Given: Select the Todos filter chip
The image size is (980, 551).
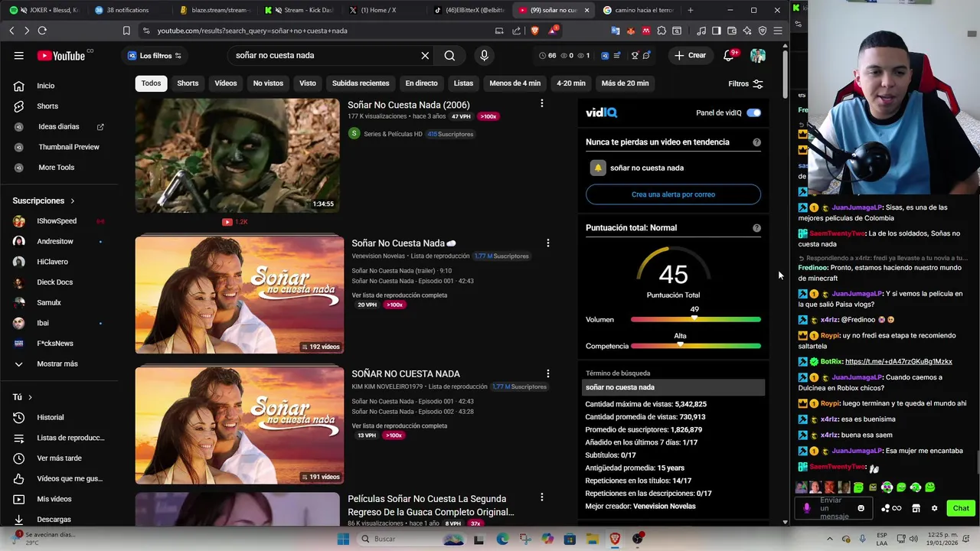Looking at the screenshot, I should pos(151,83).
